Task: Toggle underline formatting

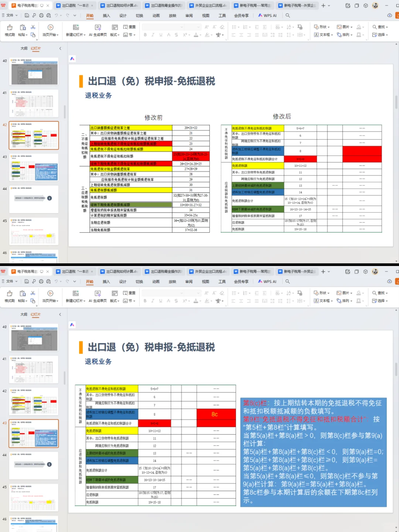Action: tap(161, 34)
